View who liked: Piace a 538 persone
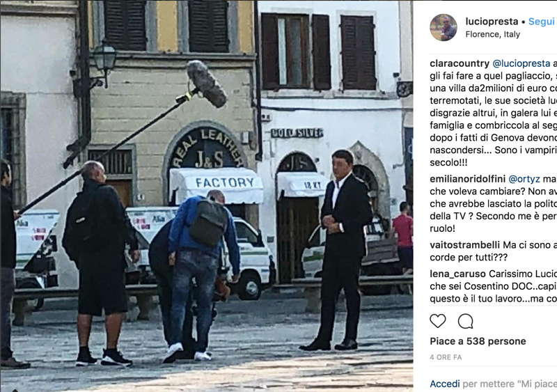This screenshot has width=557, height=392. tap(478, 341)
